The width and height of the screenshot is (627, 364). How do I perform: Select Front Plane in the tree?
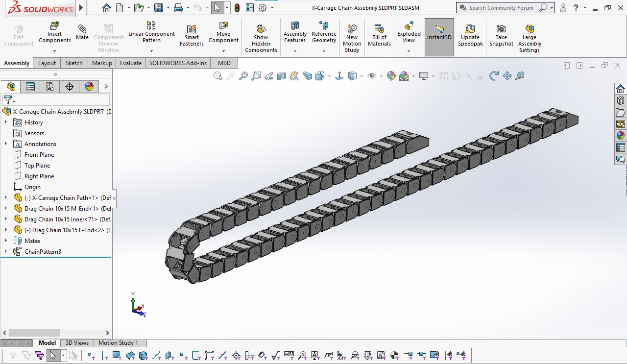pyautogui.click(x=39, y=155)
